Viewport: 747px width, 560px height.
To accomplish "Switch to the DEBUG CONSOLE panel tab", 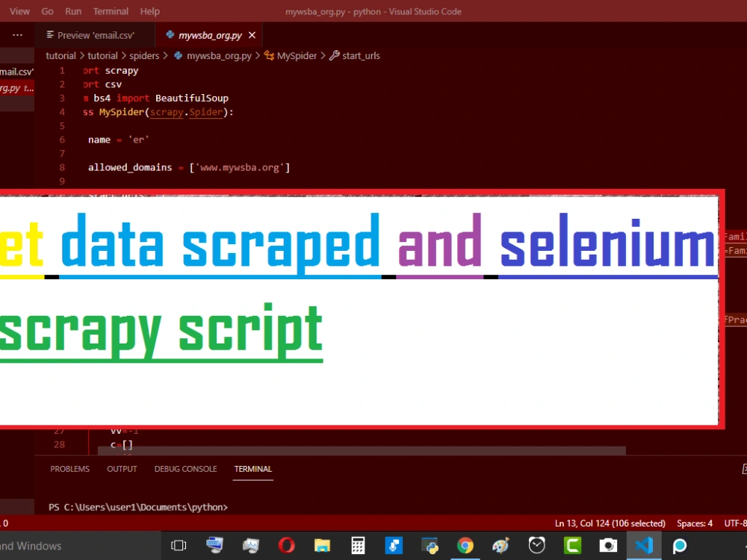I will point(185,469).
